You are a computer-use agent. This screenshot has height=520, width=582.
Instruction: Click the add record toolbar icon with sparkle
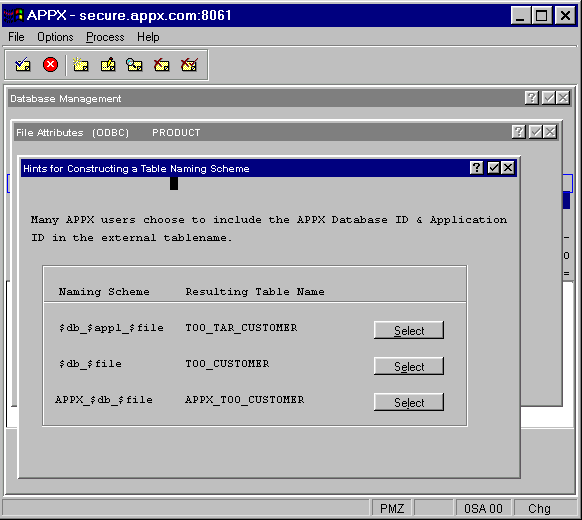80,65
